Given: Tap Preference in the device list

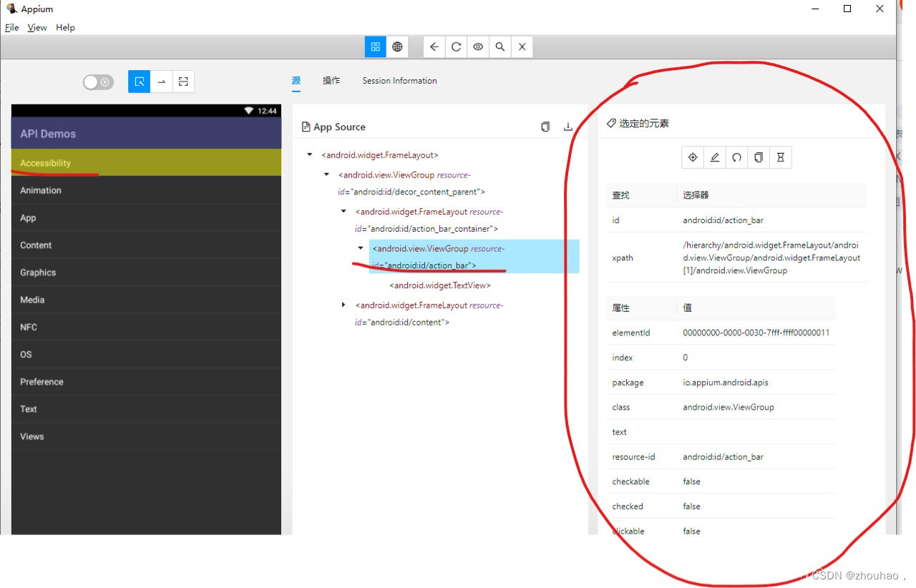Looking at the screenshot, I should click(146, 381).
